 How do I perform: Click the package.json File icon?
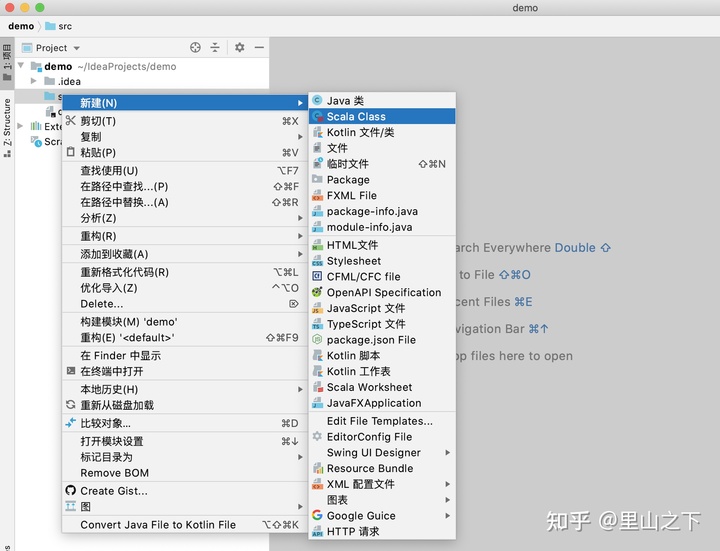point(317,340)
